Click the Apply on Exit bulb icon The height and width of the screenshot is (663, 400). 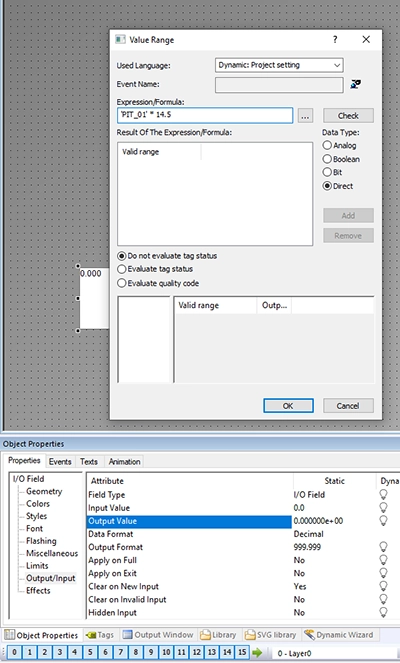pos(383,573)
